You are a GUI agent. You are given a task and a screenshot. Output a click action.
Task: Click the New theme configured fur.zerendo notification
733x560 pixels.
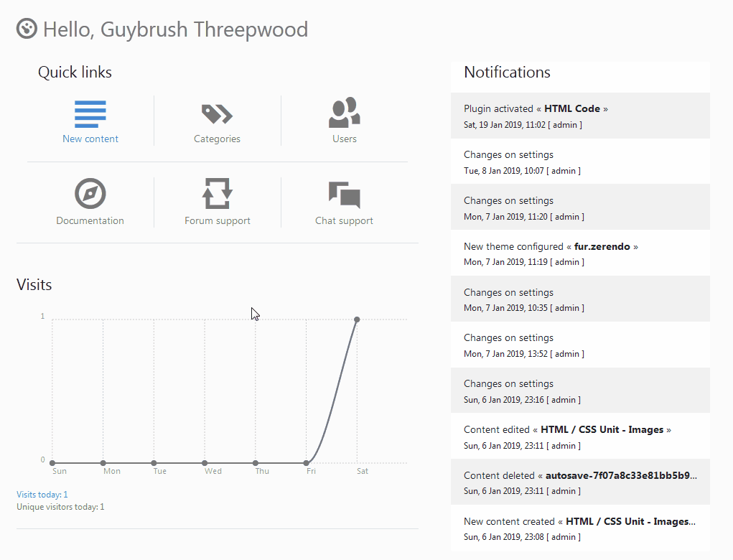coord(580,253)
